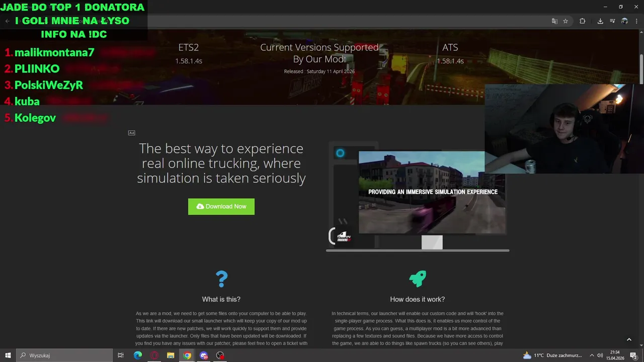This screenshot has width=644, height=362.
Task: Open OBS Studio from the taskbar
Action: (220, 355)
